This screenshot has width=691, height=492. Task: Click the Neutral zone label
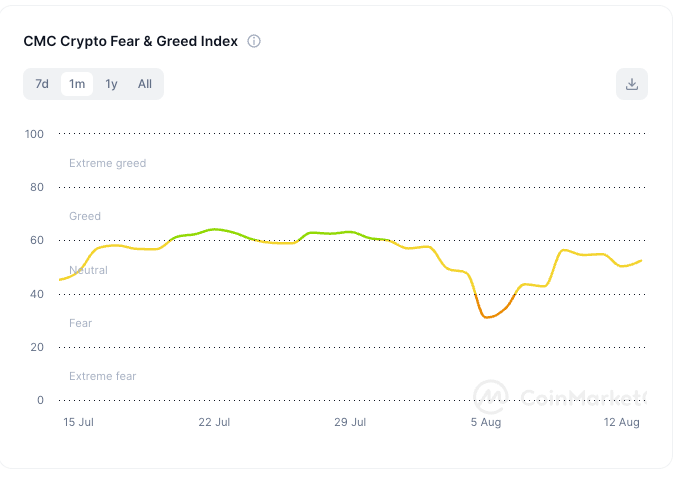click(x=88, y=270)
